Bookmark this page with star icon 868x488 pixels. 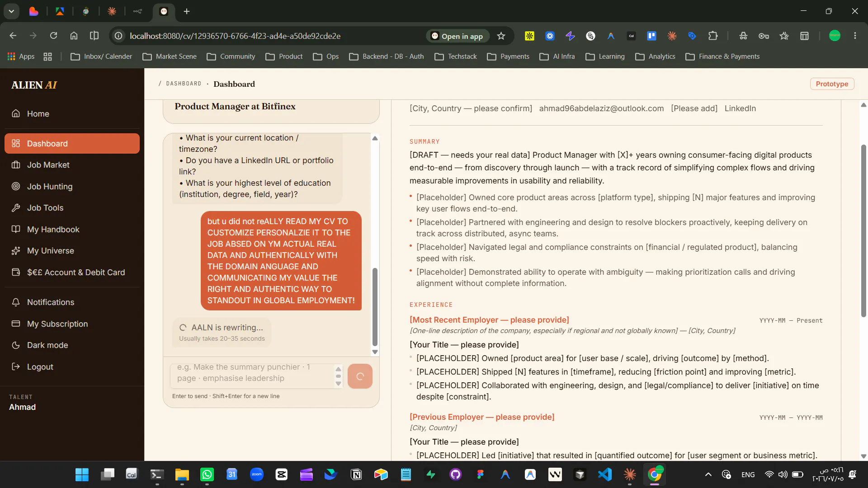[501, 36]
